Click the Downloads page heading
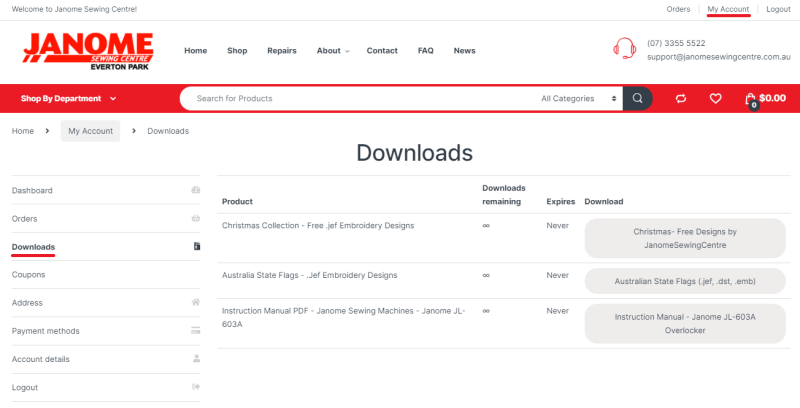 [x=414, y=153]
